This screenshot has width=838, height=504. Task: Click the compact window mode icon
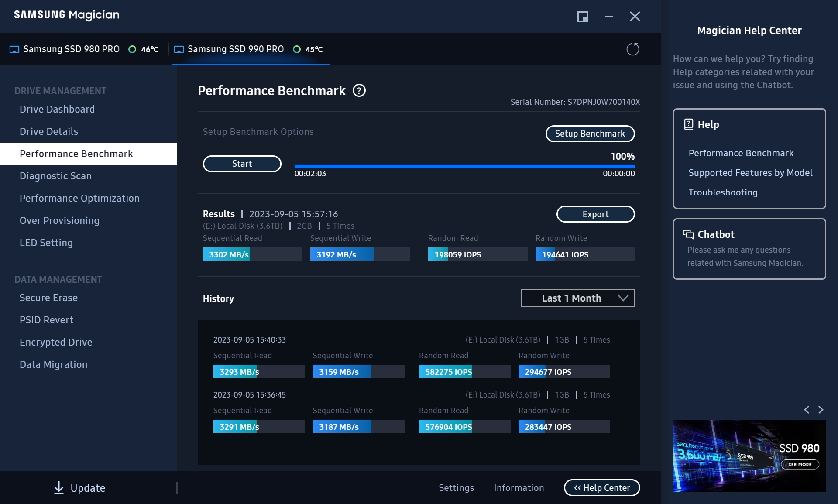tap(582, 17)
